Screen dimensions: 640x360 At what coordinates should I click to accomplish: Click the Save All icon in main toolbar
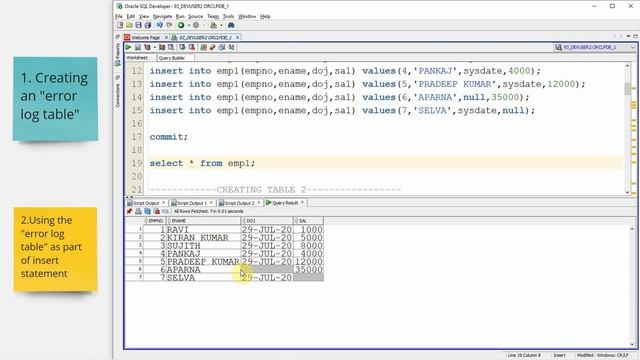(147, 25)
